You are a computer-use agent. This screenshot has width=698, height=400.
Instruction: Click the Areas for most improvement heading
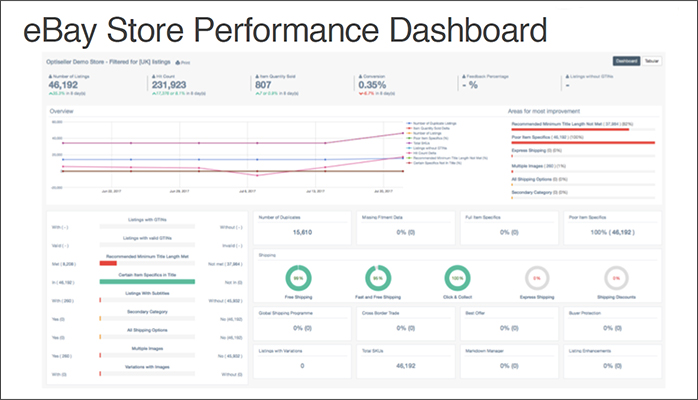(x=544, y=111)
